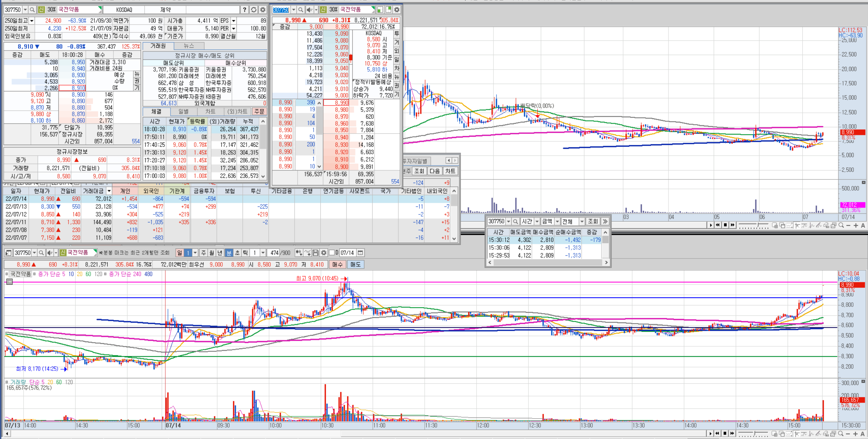The height and width of the screenshot is (439, 868).
Task: Open stock code 307750 dropdown in top-left panel
Action: [x=25, y=10]
